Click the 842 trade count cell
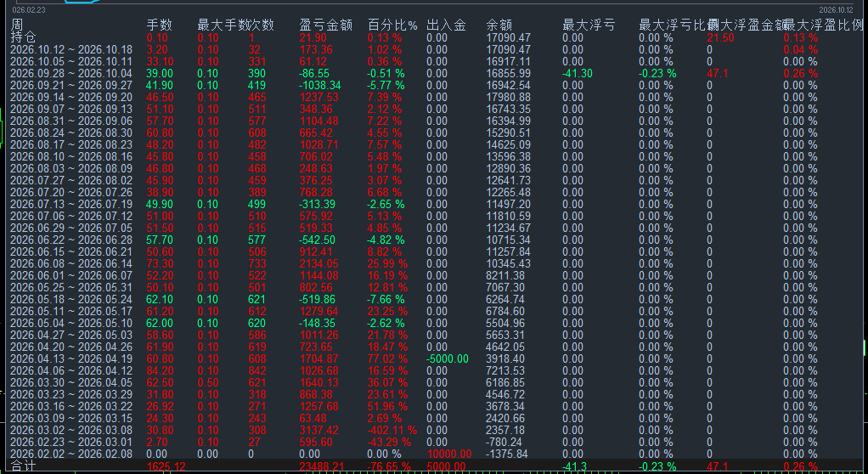The width and height of the screenshot is (868, 474). point(256,371)
